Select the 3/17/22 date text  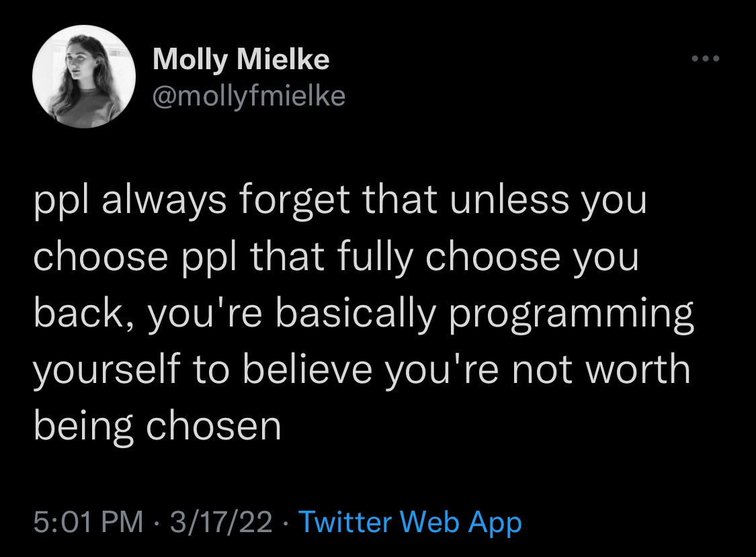[221, 522]
